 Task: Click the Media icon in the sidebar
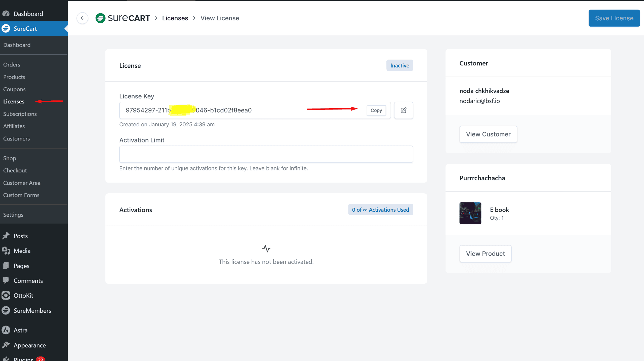tap(6, 251)
